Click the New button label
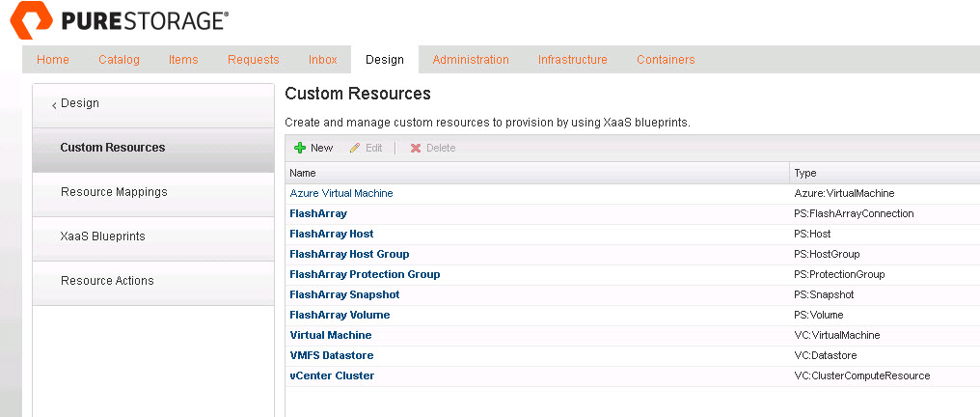The height and width of the screenshot is (417, 980). point(322,148)
